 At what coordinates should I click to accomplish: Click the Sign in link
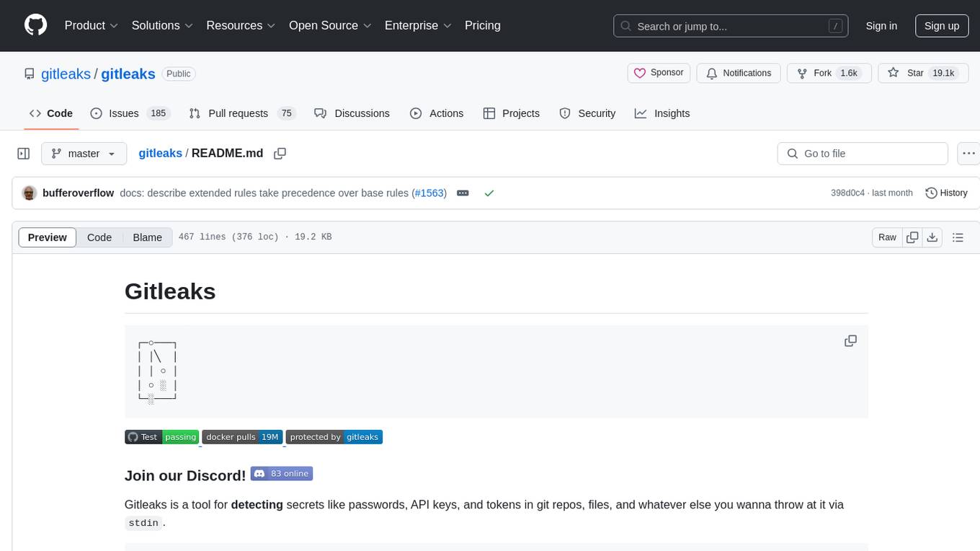point(881,26)
